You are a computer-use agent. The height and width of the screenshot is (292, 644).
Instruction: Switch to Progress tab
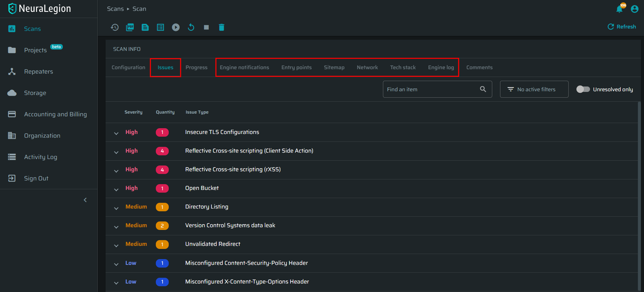[197, 67]
